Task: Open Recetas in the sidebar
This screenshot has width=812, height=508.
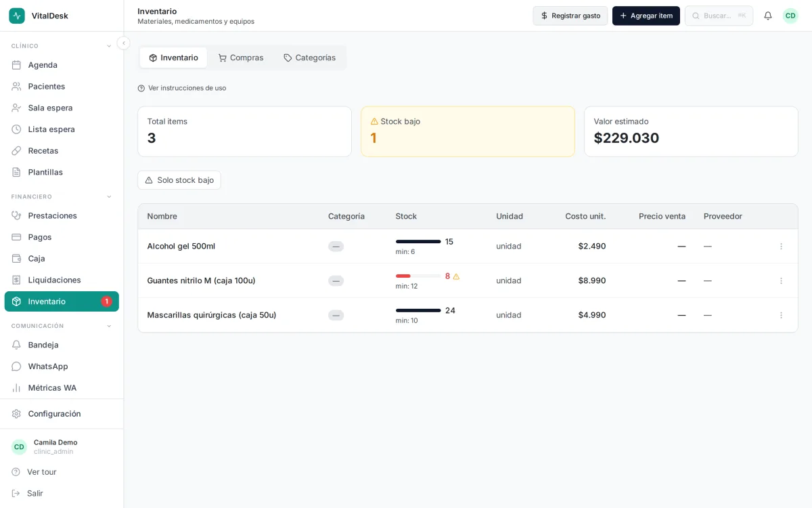Action: 62,151
